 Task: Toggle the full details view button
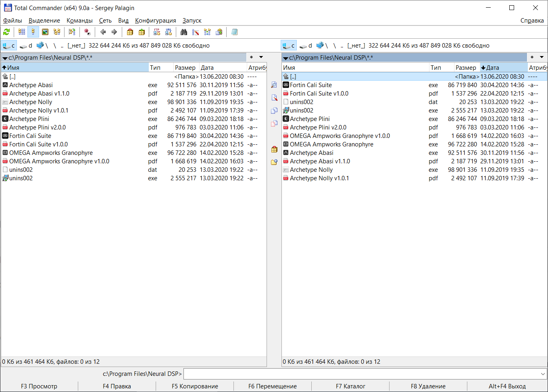pyautogui.click(x=33, y=32)
